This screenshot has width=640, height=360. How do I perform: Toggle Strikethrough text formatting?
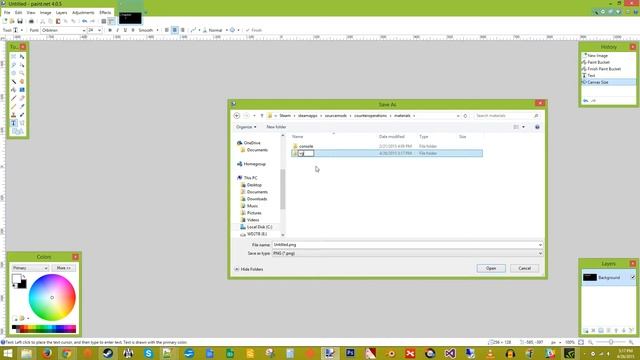tap(133, 30)
